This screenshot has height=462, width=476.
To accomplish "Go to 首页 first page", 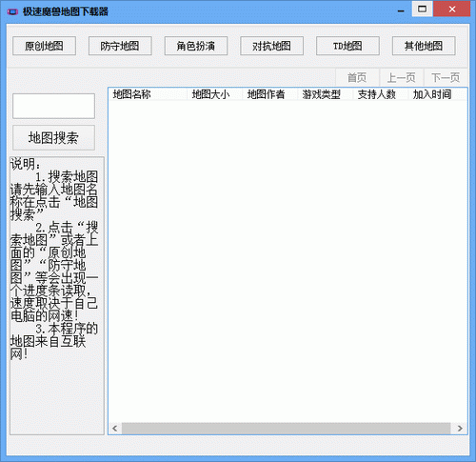I will [x=357, y=77].
